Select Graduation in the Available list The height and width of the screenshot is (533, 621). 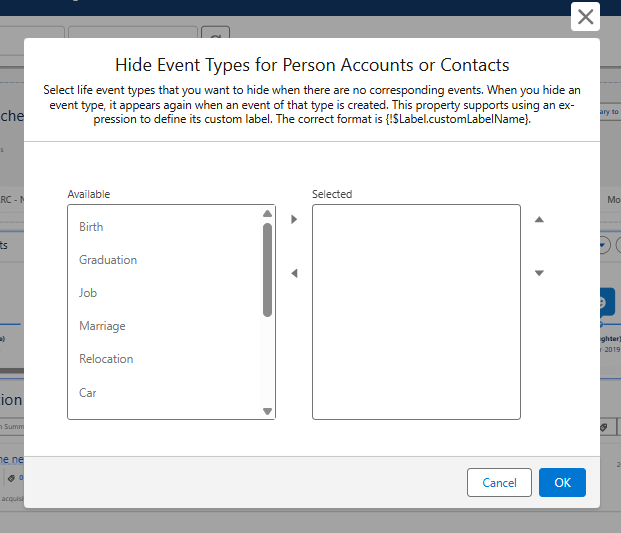pos(108,260)
